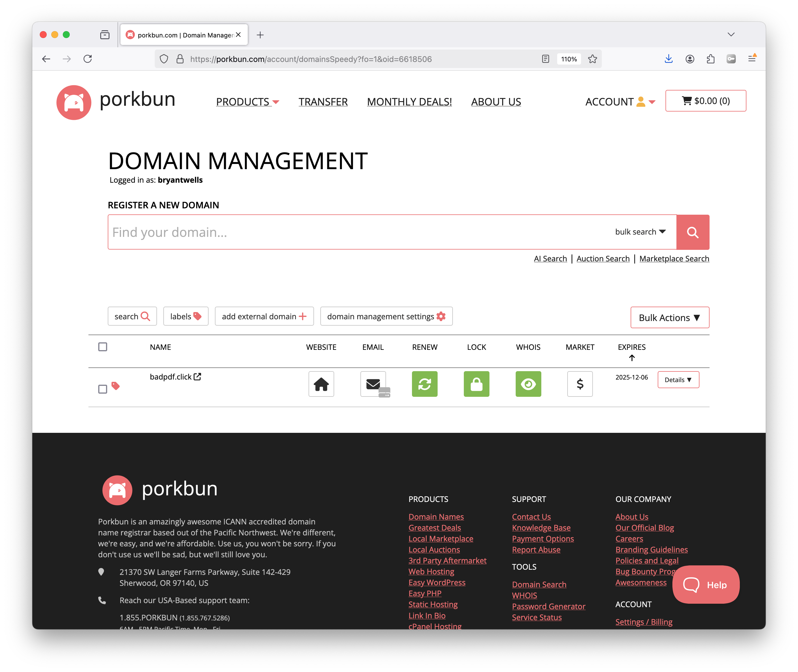Open the Marketplace Search link
Screen dimensions: 798x672
[x=674, y=259]
